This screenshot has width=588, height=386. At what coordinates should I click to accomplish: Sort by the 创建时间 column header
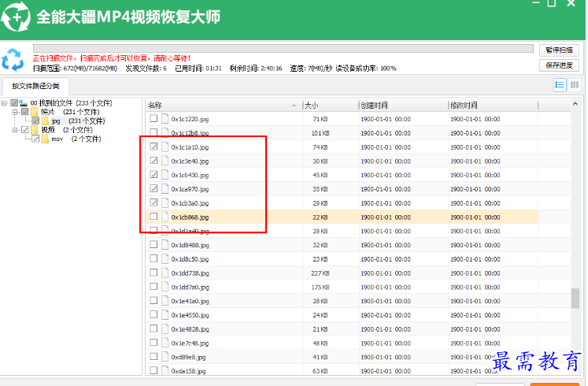click(x=404, y=106)
